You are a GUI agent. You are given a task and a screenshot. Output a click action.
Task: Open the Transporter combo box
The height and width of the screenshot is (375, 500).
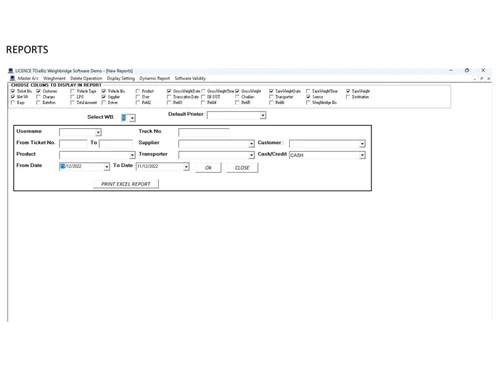pos(251,155)
